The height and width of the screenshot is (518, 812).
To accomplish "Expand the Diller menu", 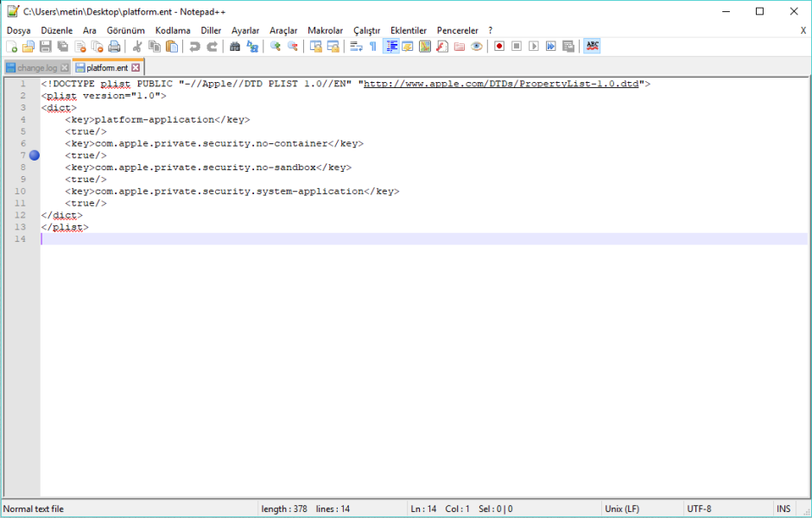I will (211, 29).
